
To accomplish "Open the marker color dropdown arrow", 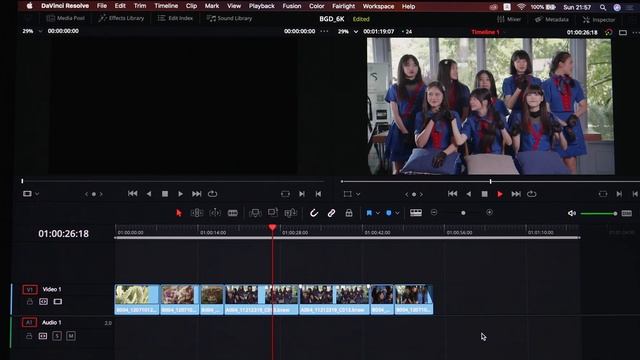I will click(397, 213).
